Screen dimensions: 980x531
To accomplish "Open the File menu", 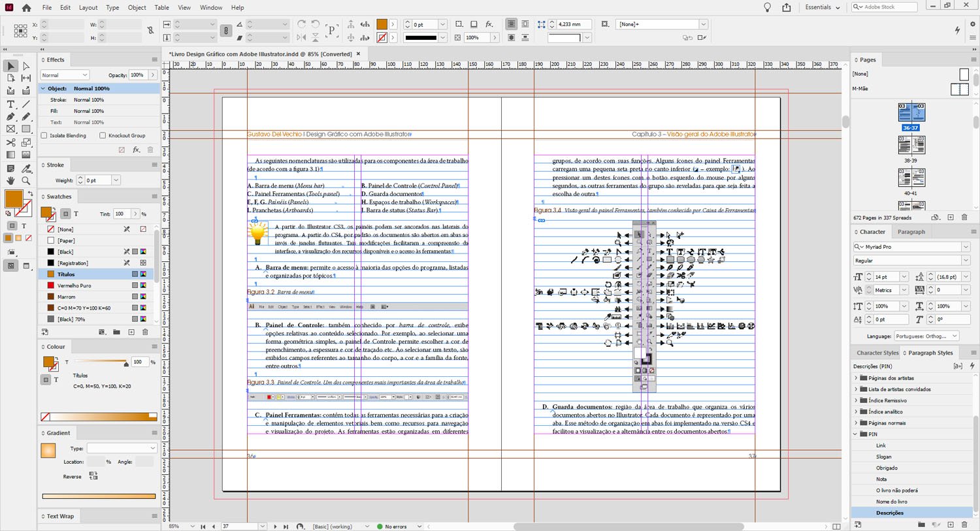I will coord(47,8).
